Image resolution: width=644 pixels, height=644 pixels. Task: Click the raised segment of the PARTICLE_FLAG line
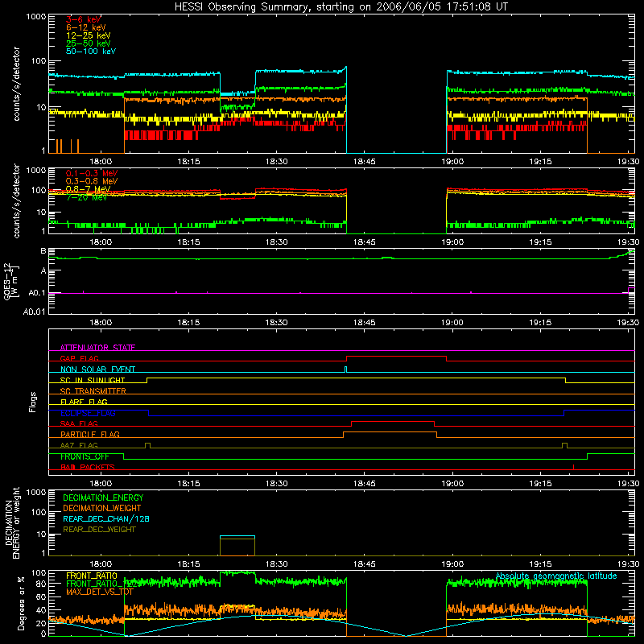pos(390,432)
